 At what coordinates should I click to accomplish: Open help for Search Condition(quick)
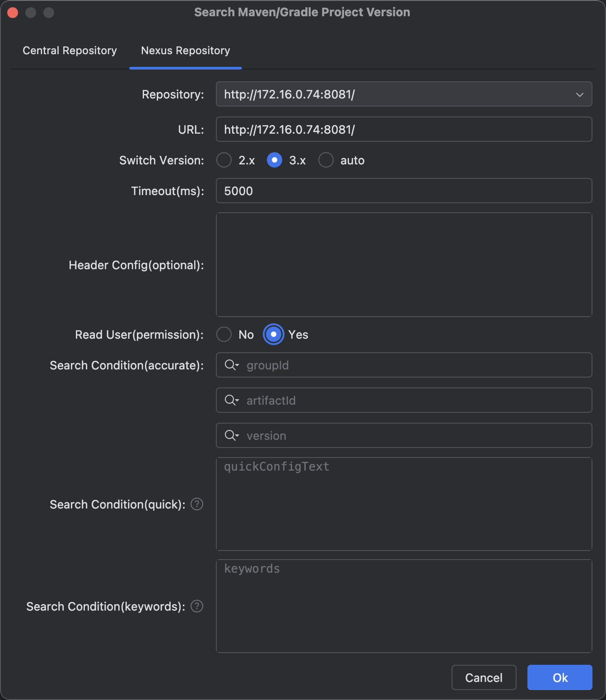tap(197, 504)
